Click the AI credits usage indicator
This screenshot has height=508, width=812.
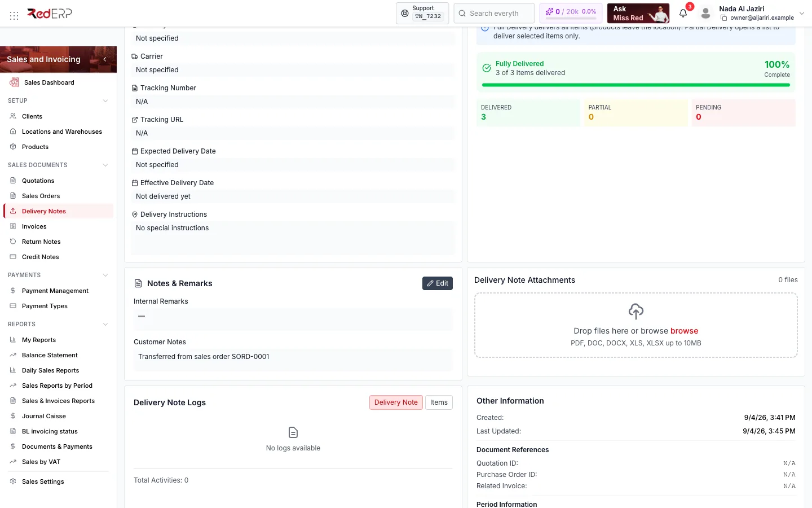tap(571, 12)
